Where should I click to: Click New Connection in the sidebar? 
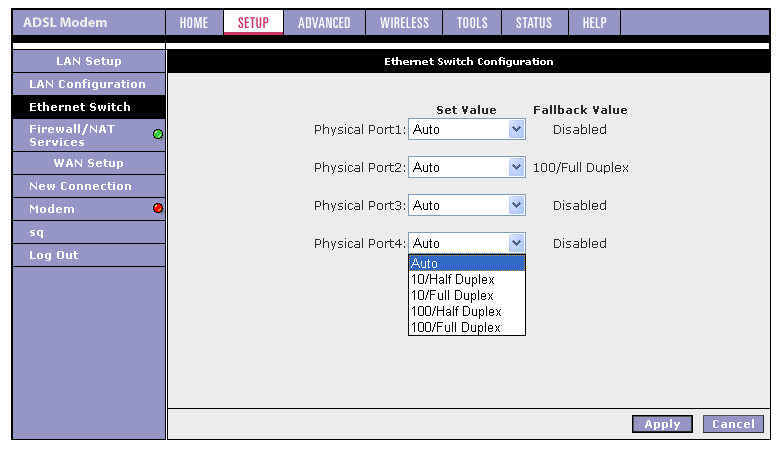[80, 186]
